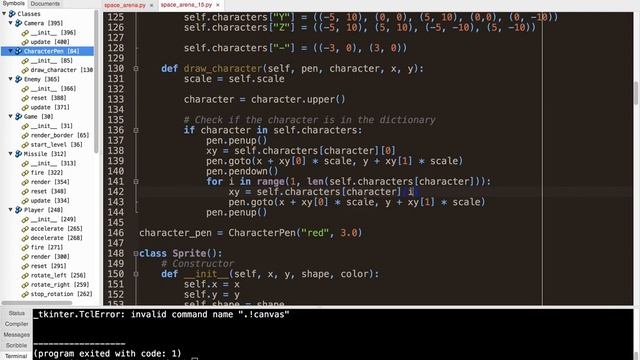Click the Player class icon
Viewport: 640px width, 360px height.
pyautogui.click(x=18, y=209)
